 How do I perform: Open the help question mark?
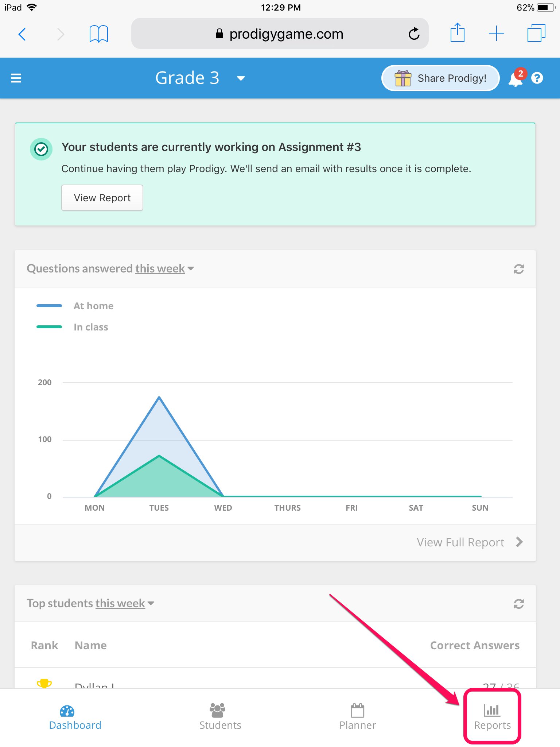(537, 78)
